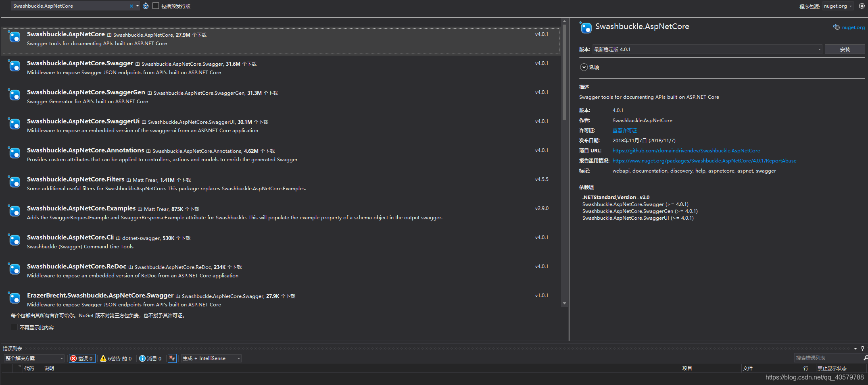The image size is (868, 385).
Task: Click the clear-filter funnel icon in error list
Action: pos(172,358)
